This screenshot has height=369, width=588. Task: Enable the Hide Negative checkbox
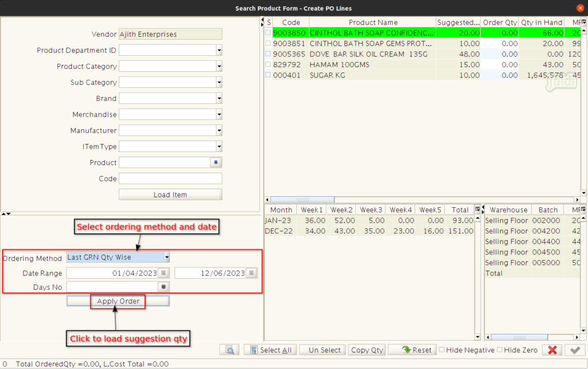(x=442, y=349)
